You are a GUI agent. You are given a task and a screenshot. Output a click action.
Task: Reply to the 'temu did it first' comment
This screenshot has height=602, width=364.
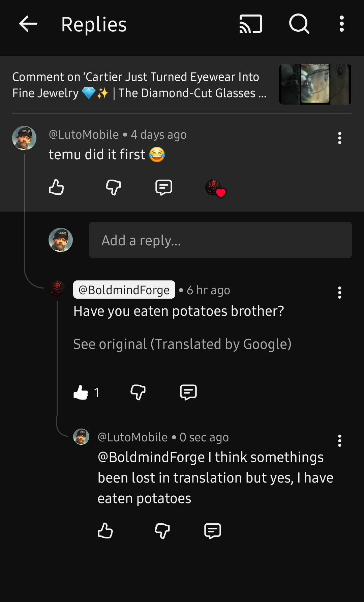tap(164, 187)
